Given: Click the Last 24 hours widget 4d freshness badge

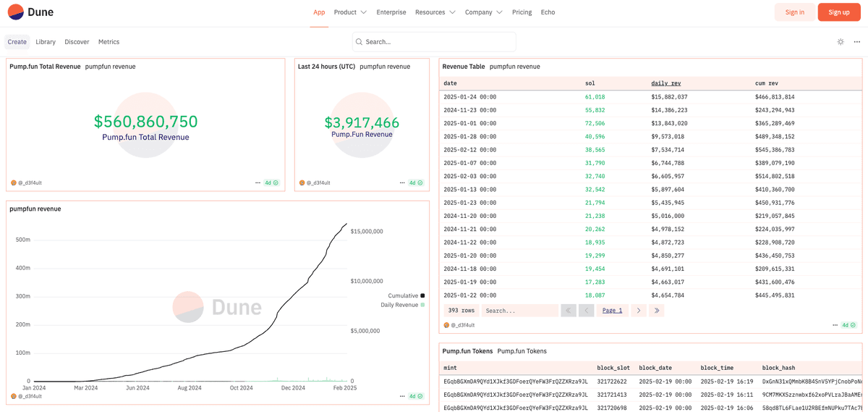Looking at the screenshot, I should [x=416, y=183].
